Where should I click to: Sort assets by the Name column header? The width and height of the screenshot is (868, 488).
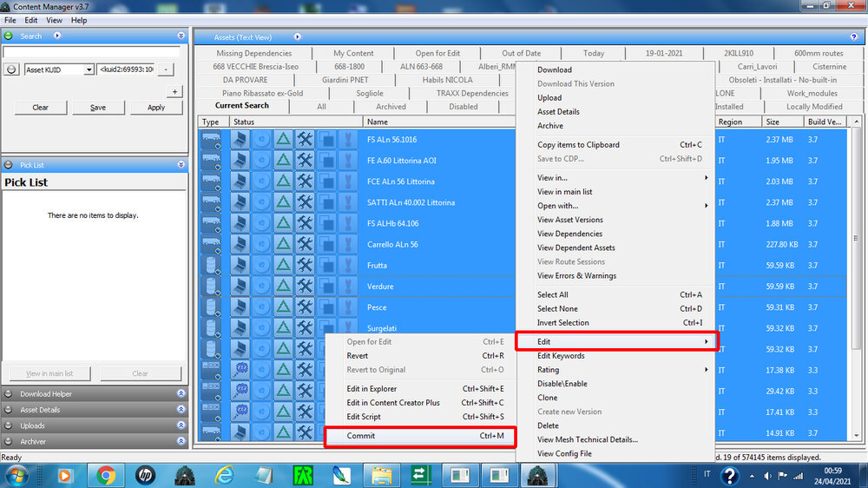tap(439, 122)
